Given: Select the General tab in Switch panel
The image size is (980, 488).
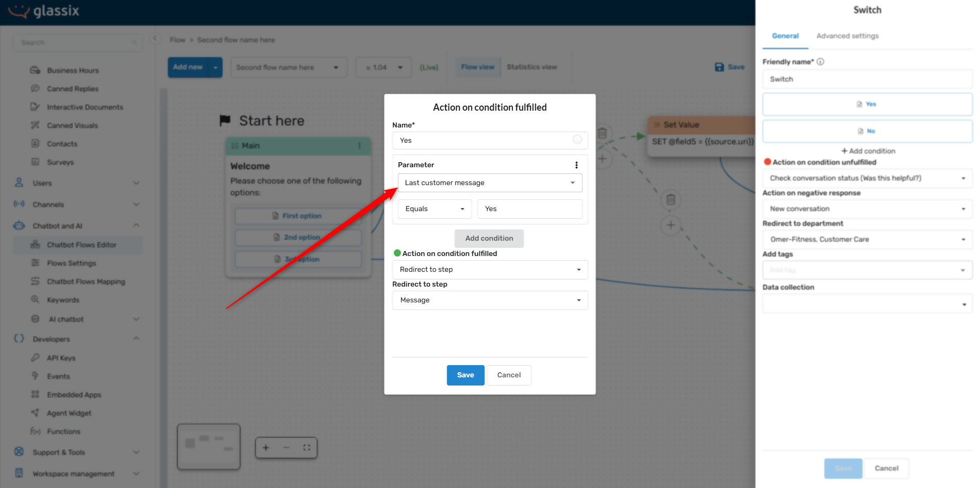Looking at the screenshot, I should pos(785,36).
